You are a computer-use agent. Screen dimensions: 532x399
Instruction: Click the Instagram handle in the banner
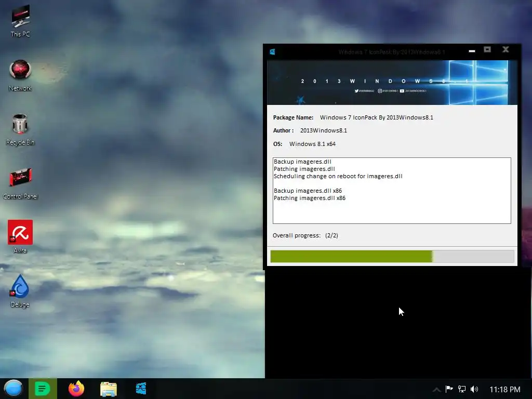(388, 91)
